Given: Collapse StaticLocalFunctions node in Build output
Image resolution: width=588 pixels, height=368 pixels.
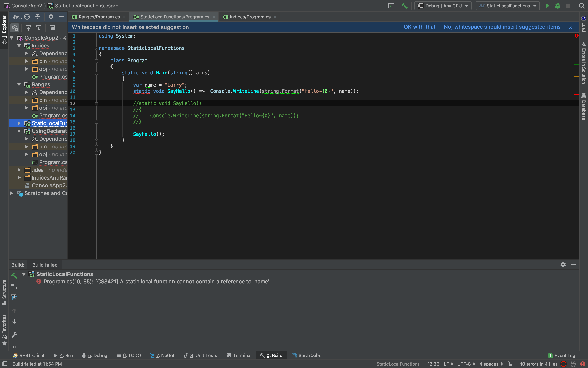Looking at the screenshot, I should click(24, 274).
